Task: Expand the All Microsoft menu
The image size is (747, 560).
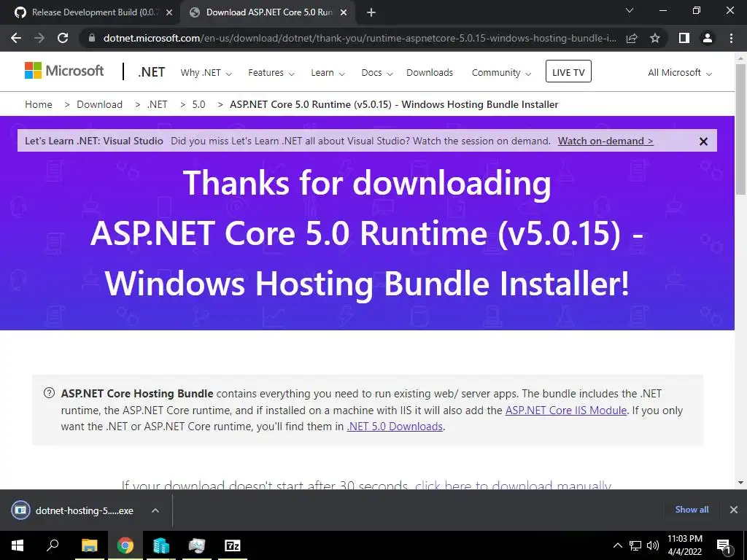Action: pos(680,72)
